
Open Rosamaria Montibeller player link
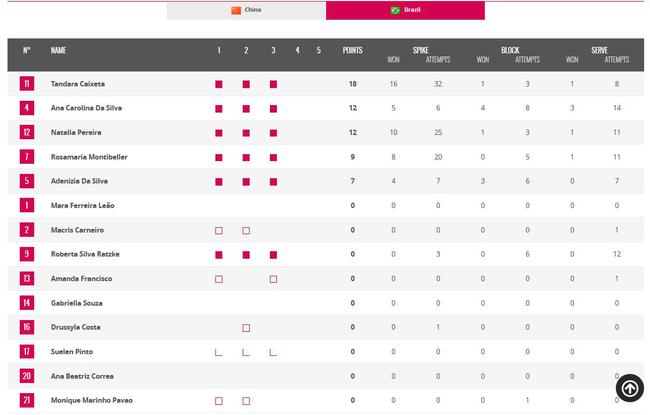(x=89, y=157)
